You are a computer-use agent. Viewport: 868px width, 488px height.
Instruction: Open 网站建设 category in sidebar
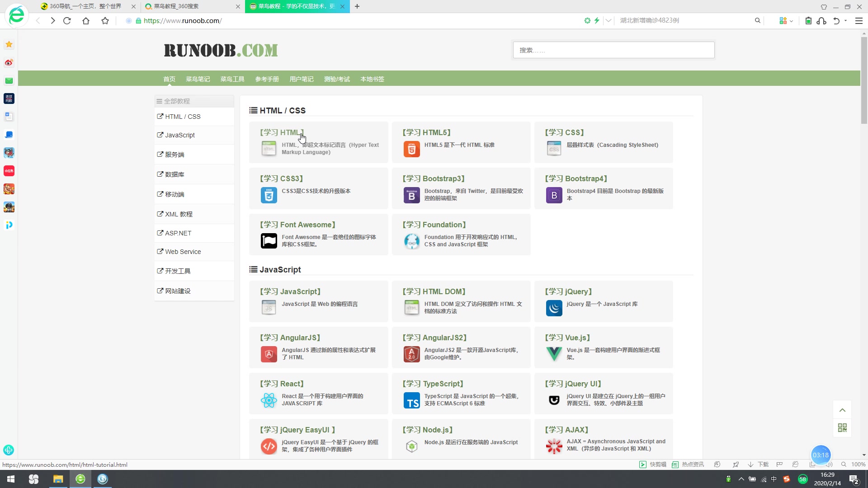point(194,291)
